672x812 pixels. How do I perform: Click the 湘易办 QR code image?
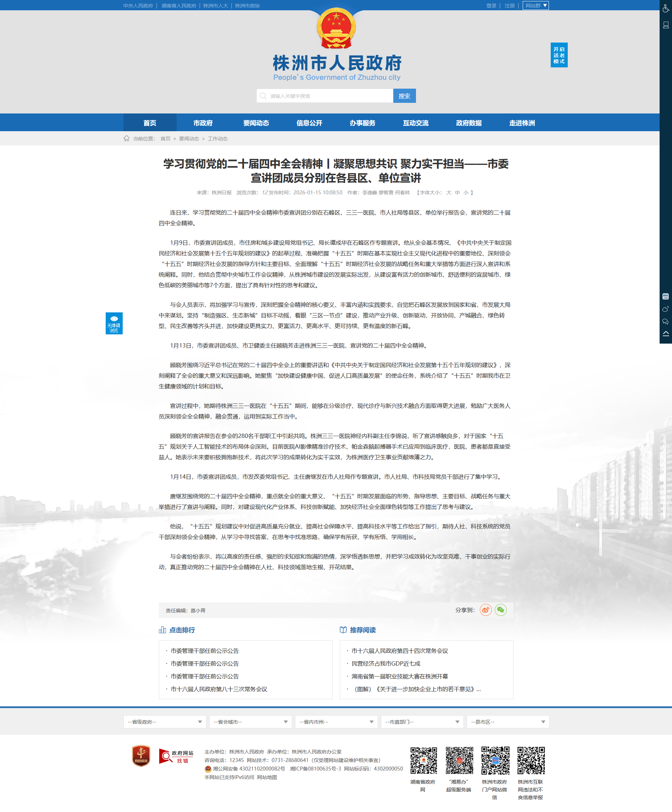click(459, 760)
